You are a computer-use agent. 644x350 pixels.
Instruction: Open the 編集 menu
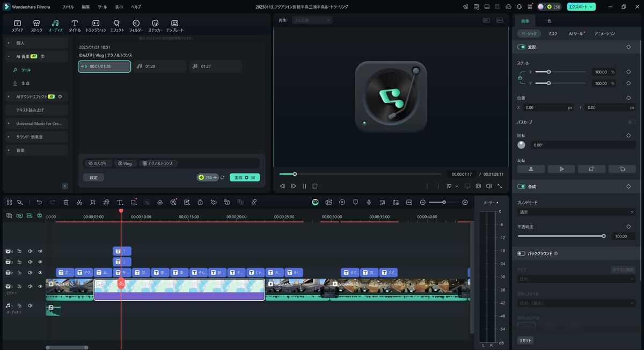86,7
